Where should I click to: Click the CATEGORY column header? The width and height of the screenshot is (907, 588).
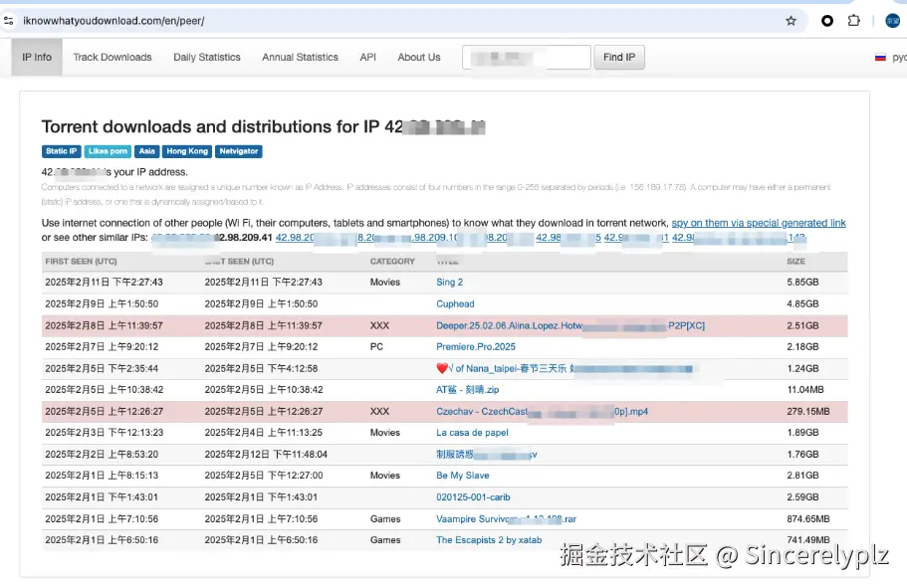392,262
